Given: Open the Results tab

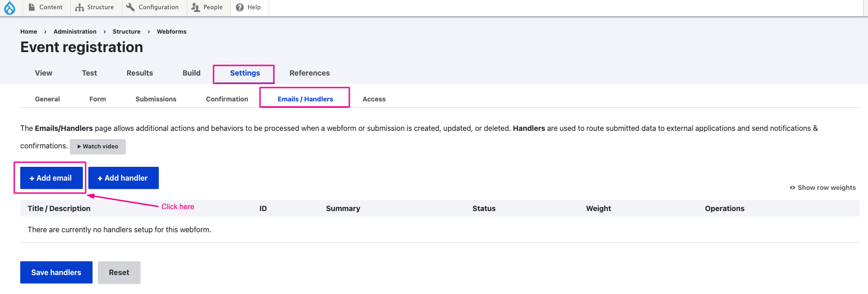Looking at the screenshot, I should 139,73.
